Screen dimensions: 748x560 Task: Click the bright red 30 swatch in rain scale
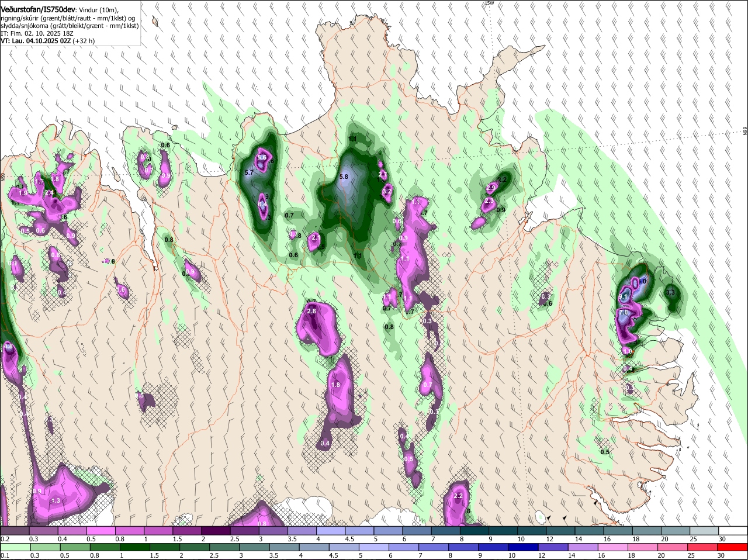(733, 547)
